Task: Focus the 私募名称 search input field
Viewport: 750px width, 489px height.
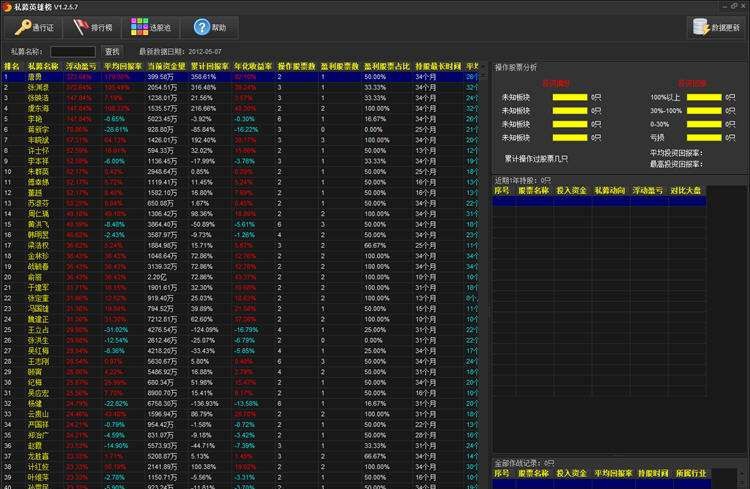Action: [73, 51]
